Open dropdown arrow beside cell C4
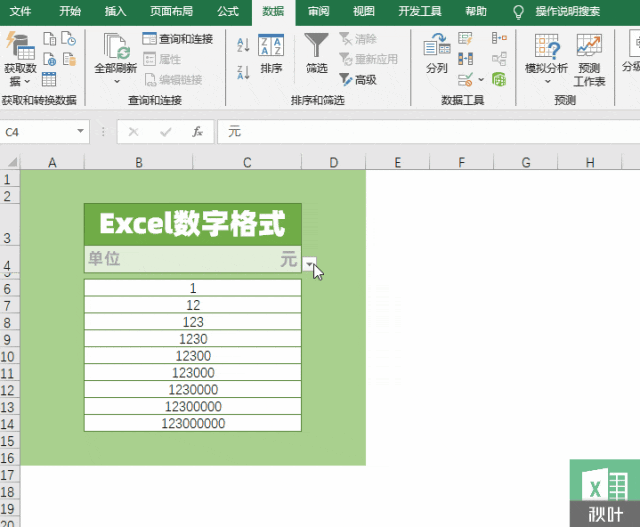This screenshot has height=527, width=640. 309,264
